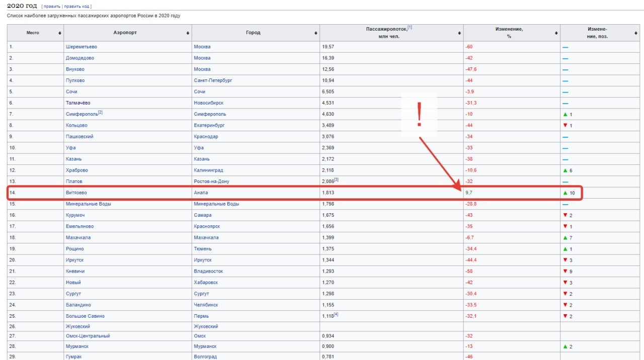Follow the Самара city link
This screenshot has height=360, width=644.
click(x=203, y=215)
